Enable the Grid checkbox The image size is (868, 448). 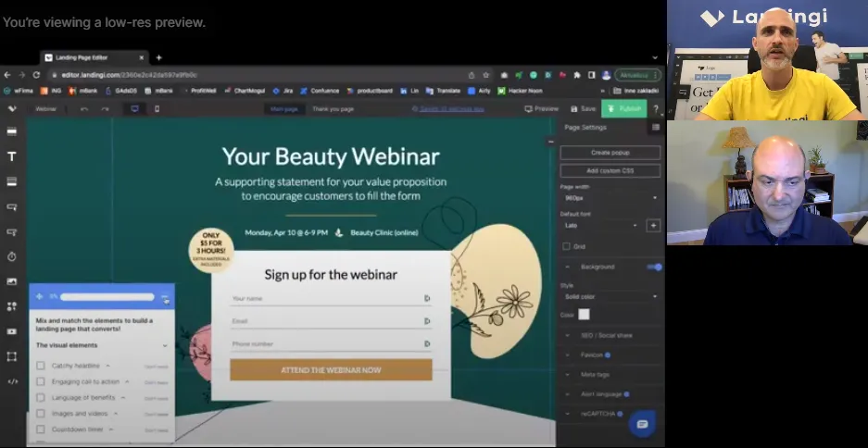(566, 246)
